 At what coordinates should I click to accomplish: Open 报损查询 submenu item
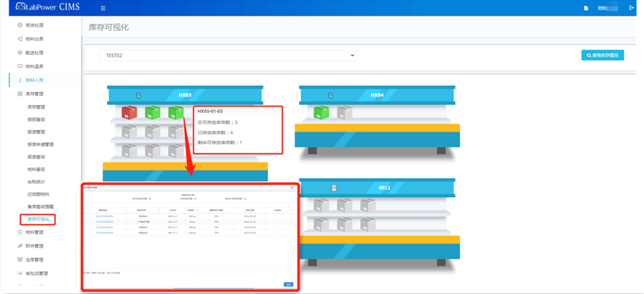pos(36,119)
